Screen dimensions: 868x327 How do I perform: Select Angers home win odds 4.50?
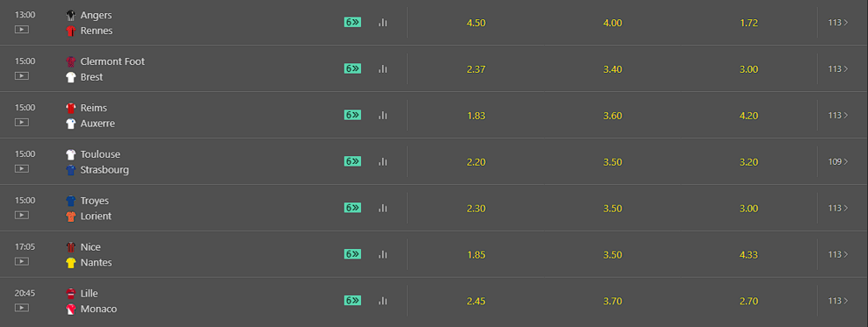(476, 23)
